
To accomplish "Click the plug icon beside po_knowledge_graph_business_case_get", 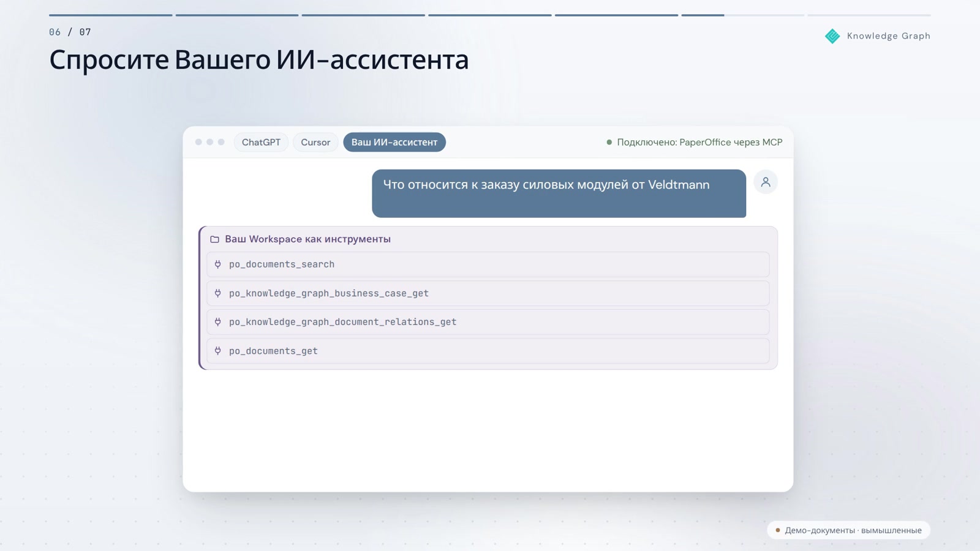I will tap(218, 293).
